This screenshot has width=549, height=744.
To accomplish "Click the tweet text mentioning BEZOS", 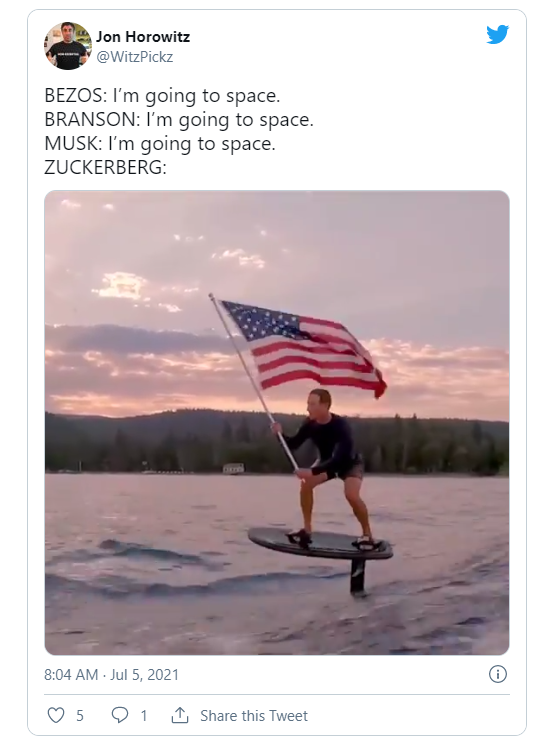I will tap(162, 96).
